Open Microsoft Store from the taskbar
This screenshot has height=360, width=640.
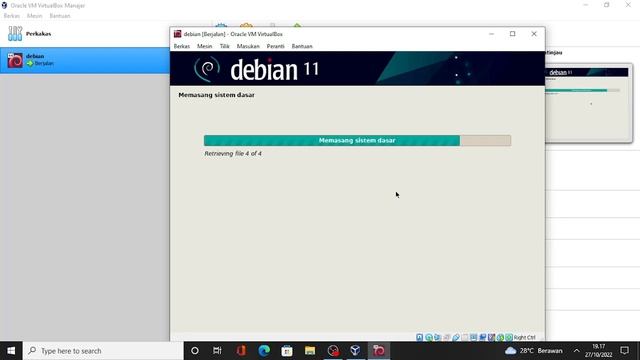coord(287,351)
